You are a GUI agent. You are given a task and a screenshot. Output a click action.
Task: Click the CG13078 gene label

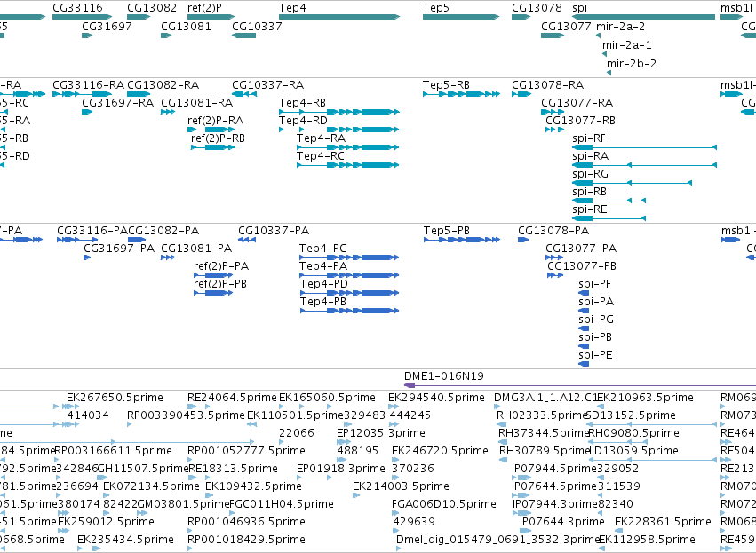pos(537,8)
